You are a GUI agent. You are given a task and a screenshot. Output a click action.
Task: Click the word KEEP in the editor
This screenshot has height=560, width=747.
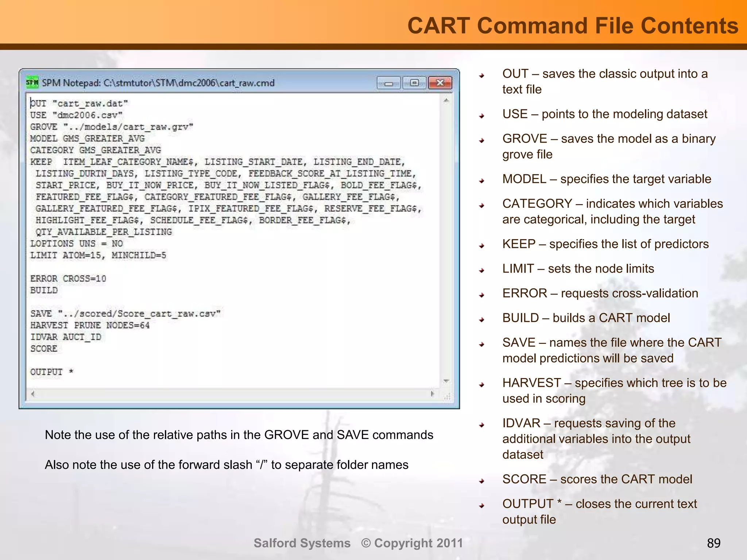tap(41, 162)
